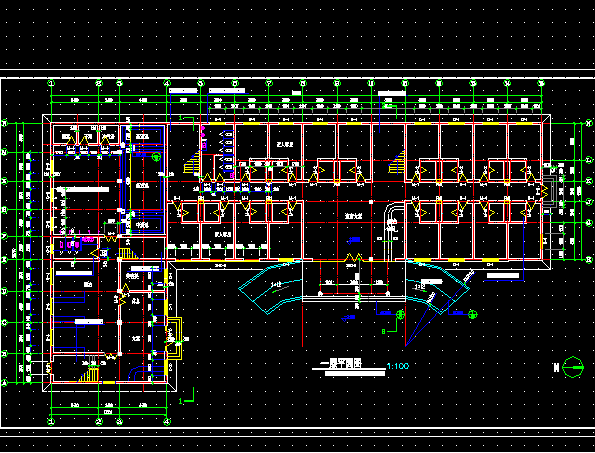The image size is (595, 453).
Task: Select the green section mark 1 near top
Action: pyautogui.click(x=186, y=122)
